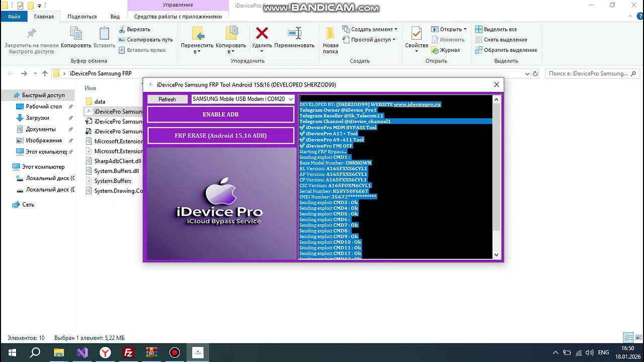Open the www.idevicepro.ru website link

click(417, 105)
